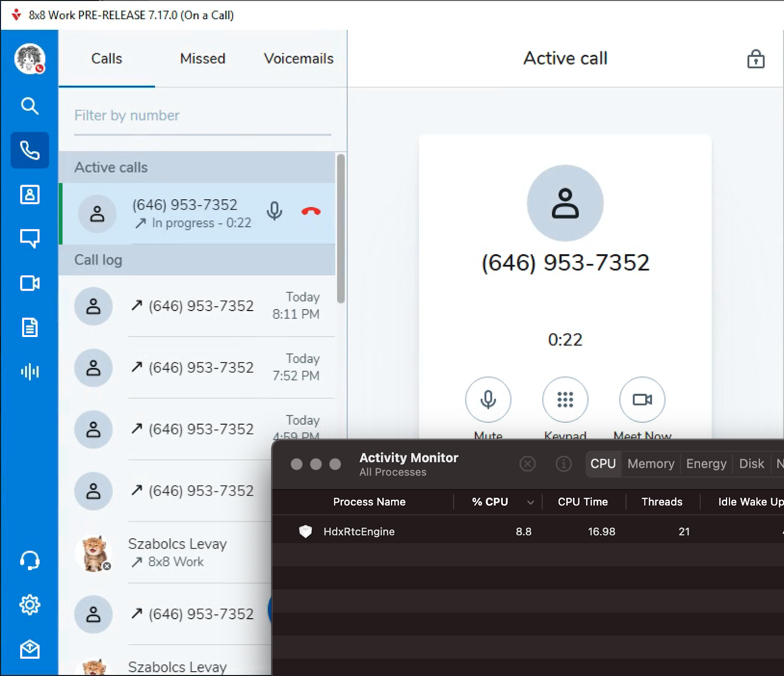Open the contacts icon in sidebar
The image size is (784, 676).
tap(29, 194)
